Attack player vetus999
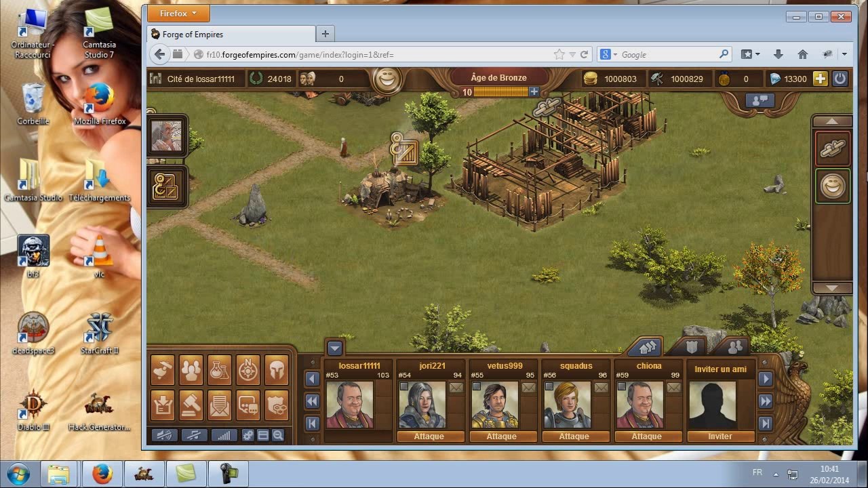The width and height of the screenshot is (868, 488). 502,436
